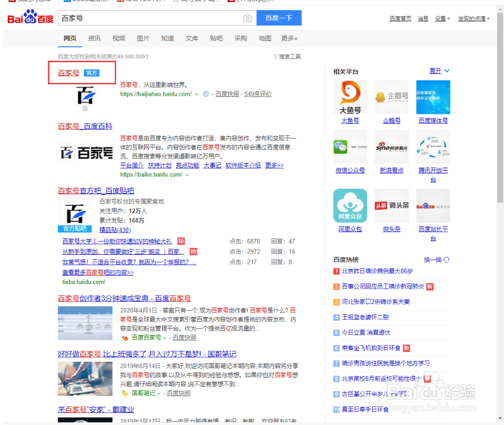Open 亮点功能 sublink

click(x=187, y=165)
